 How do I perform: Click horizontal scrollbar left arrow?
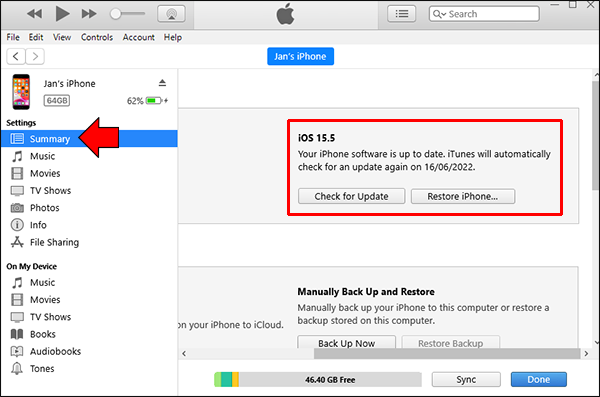click(x=184, y=354)
